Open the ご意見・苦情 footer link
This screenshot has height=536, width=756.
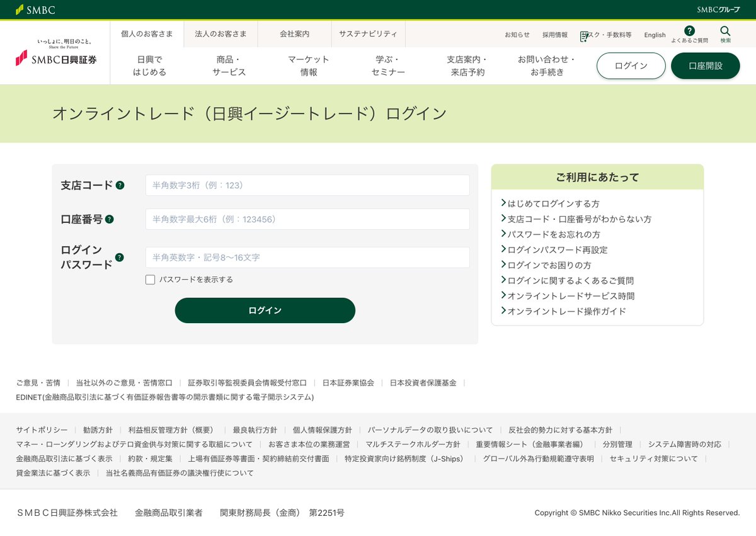coord(38,382)
